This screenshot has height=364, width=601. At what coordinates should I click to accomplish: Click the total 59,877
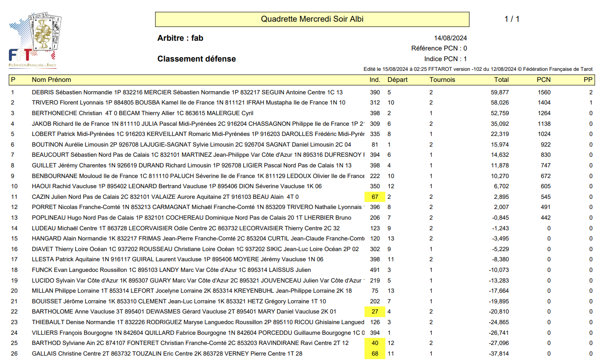click(500, 93)
